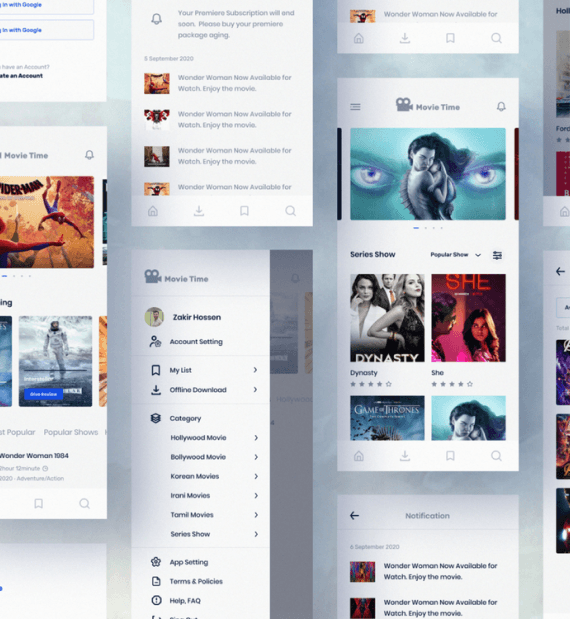This screenshot has width=570, height=619.
Task: Click Category stack icon in side menu
Action: point(156,418)
